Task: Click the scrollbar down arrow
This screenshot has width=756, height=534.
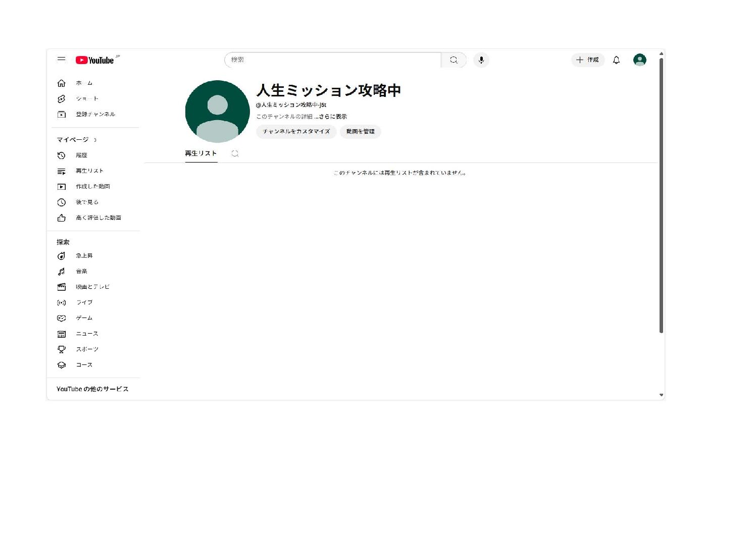Action: tap(661, 395)
